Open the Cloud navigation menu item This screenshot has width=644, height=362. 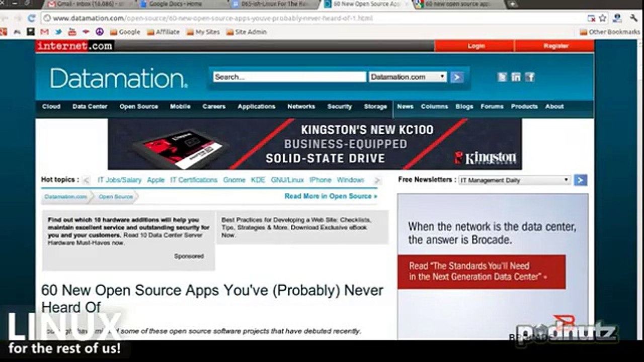pos(51,107)
